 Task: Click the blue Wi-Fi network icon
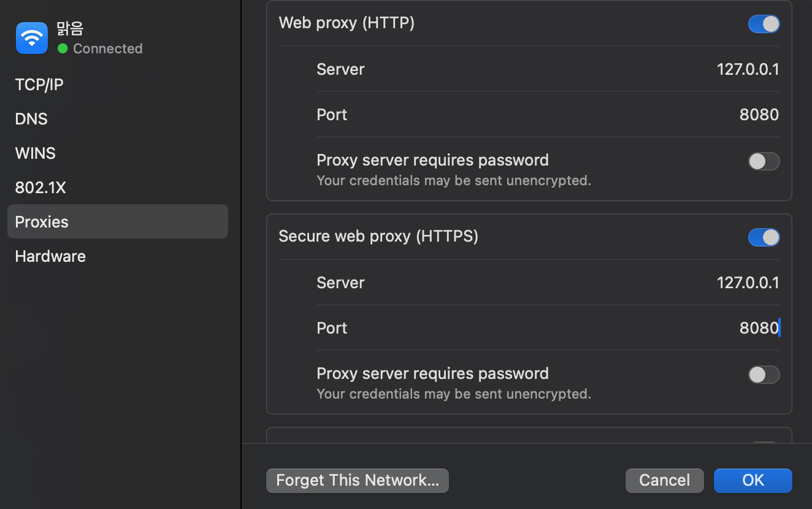tap(32, 38)
